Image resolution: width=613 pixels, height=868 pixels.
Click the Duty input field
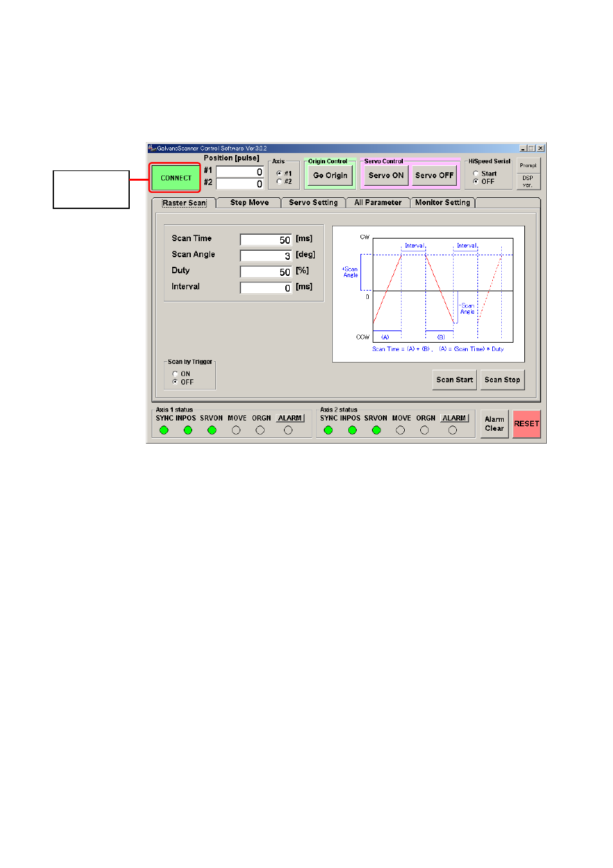tap(266, 272)
